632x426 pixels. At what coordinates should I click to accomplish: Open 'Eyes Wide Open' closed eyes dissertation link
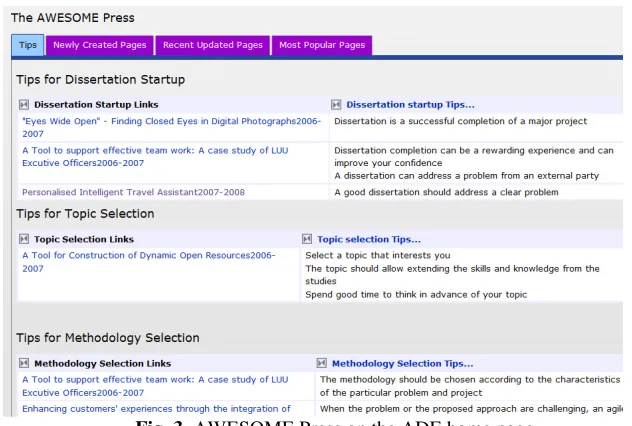pos(171,127)
